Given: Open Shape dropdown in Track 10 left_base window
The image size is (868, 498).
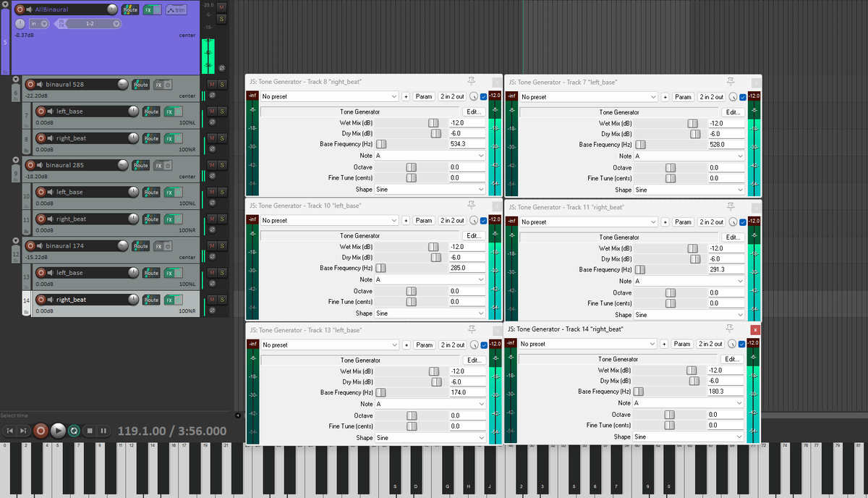Looking at the screenshot, I should pyautogui.click(x=430, y=313).
